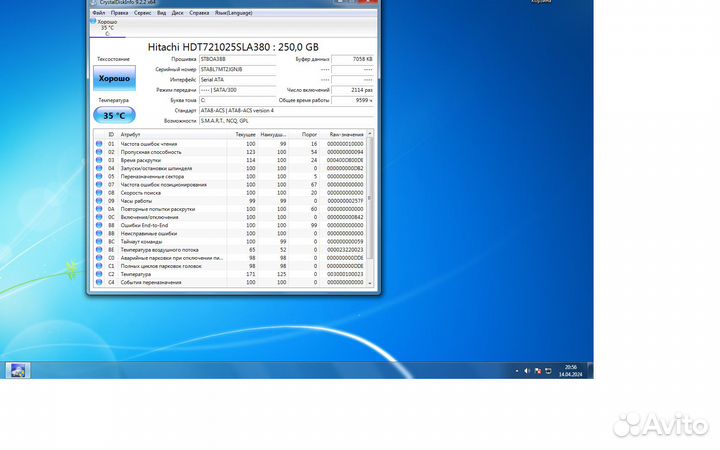Open the Файл menu
This screenshot has width=720, height=450.
[99, 13]
